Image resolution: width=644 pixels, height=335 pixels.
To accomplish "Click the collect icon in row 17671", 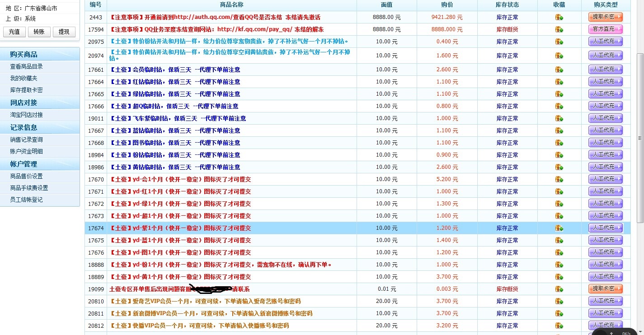I will (559, 191).
